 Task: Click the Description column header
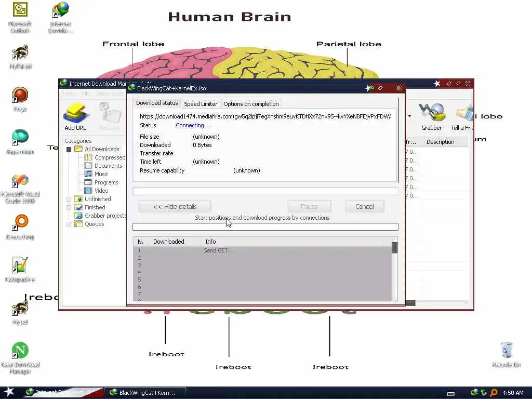click(440, 142)
